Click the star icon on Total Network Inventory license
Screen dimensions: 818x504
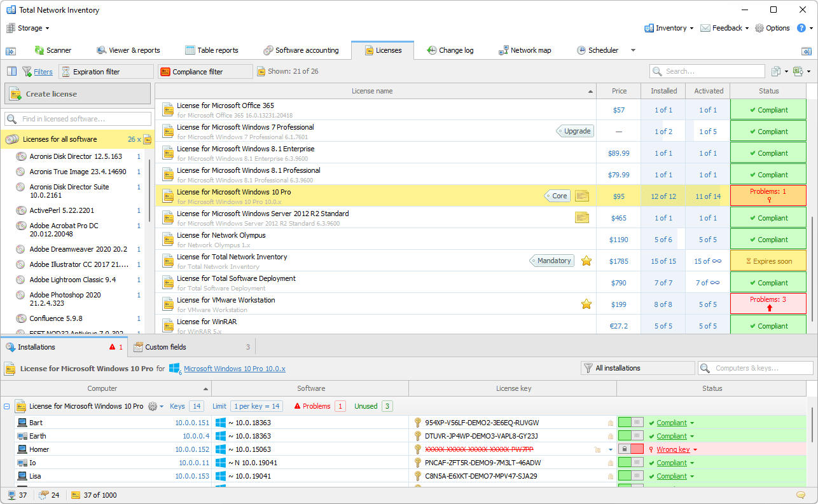pos(586,261)
